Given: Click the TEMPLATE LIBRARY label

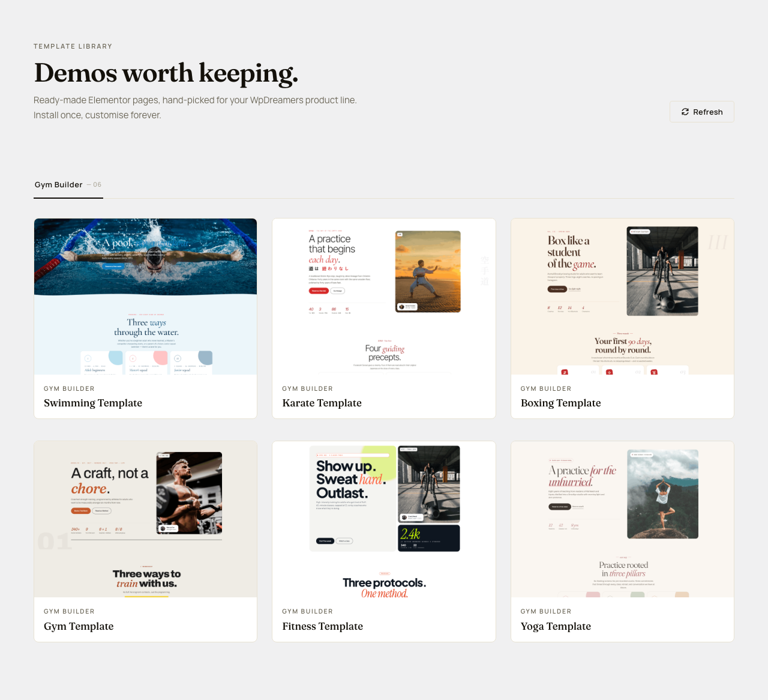Looking at the screenshot, I should click(73, 46).
